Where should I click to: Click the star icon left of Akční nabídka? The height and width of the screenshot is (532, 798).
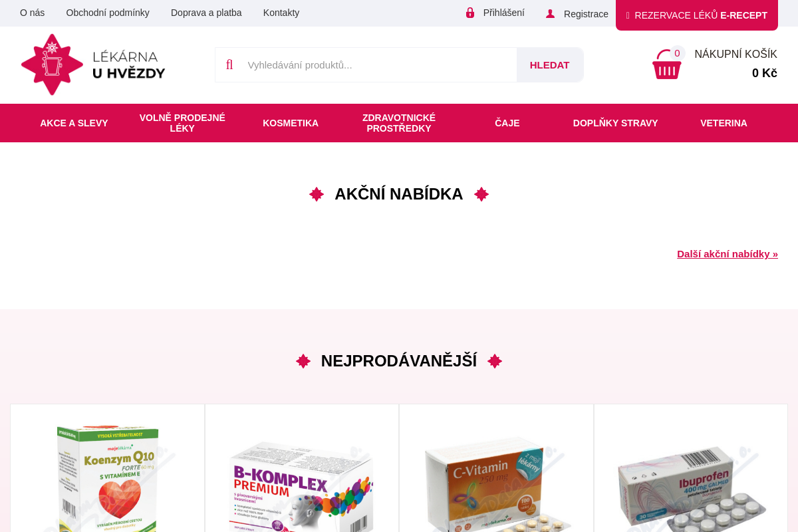(x=317, y=194)
